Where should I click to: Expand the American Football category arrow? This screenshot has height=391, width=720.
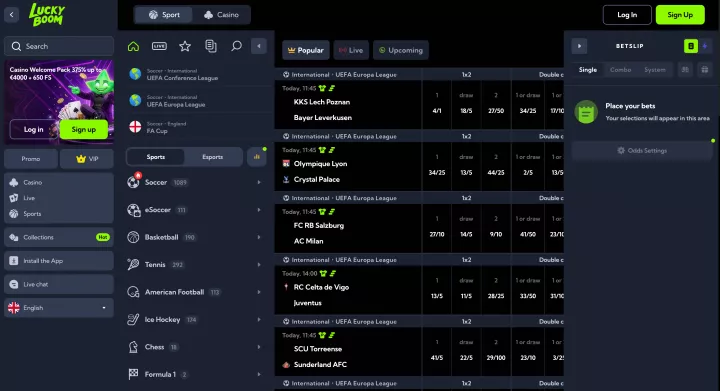click(259, 292)
